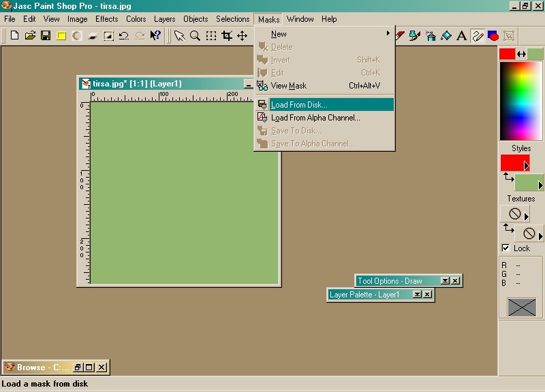545x392 pixels.
Task: Click the green background color swatch
Action: coord(535,54)
